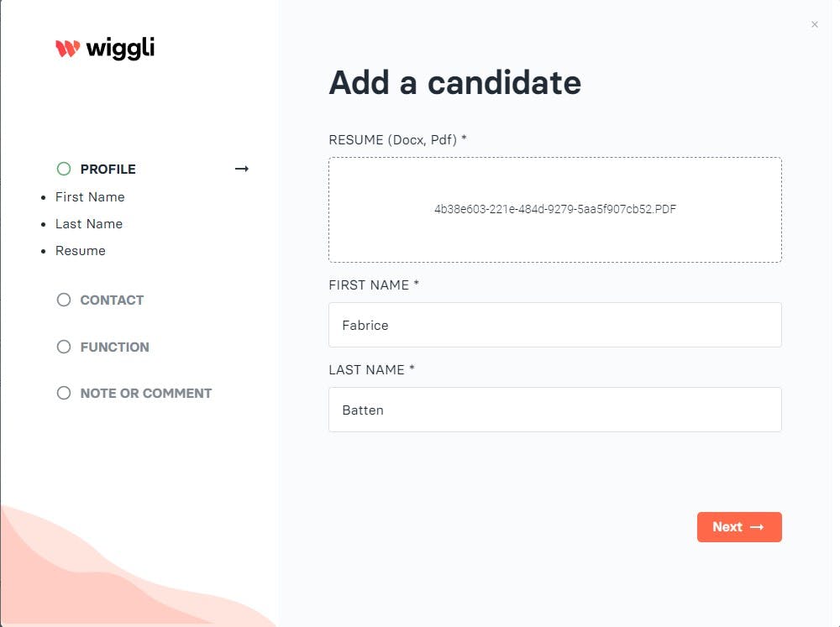Focus the First Name field containing Fabrice
The width and height of the screenshot is (840, 627).
point(554,325)
